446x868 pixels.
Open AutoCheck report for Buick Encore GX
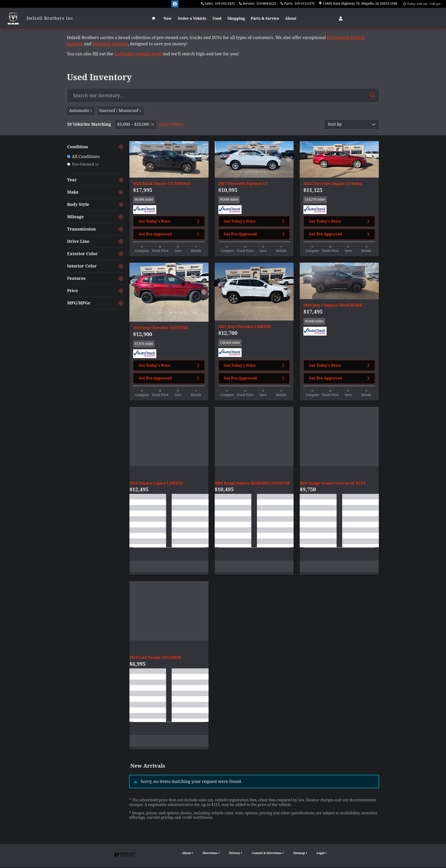144,209
